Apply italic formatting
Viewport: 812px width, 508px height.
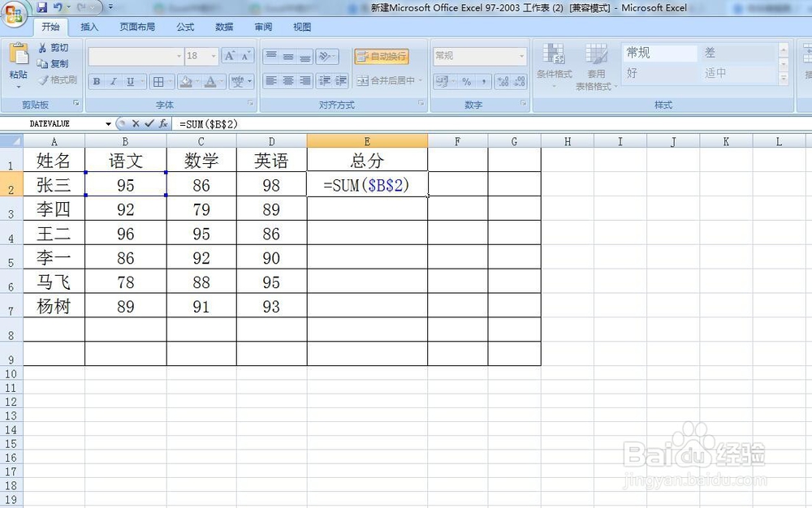[113, 81]
